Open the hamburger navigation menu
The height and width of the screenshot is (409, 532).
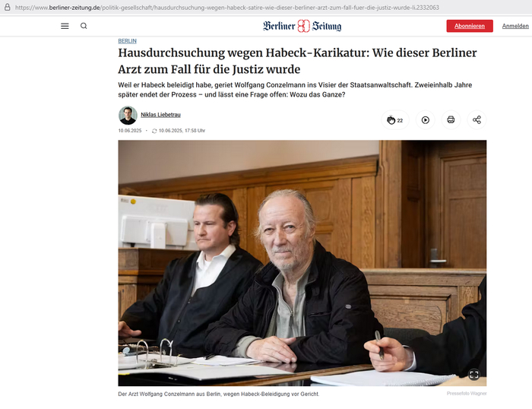tap(65, 26)
